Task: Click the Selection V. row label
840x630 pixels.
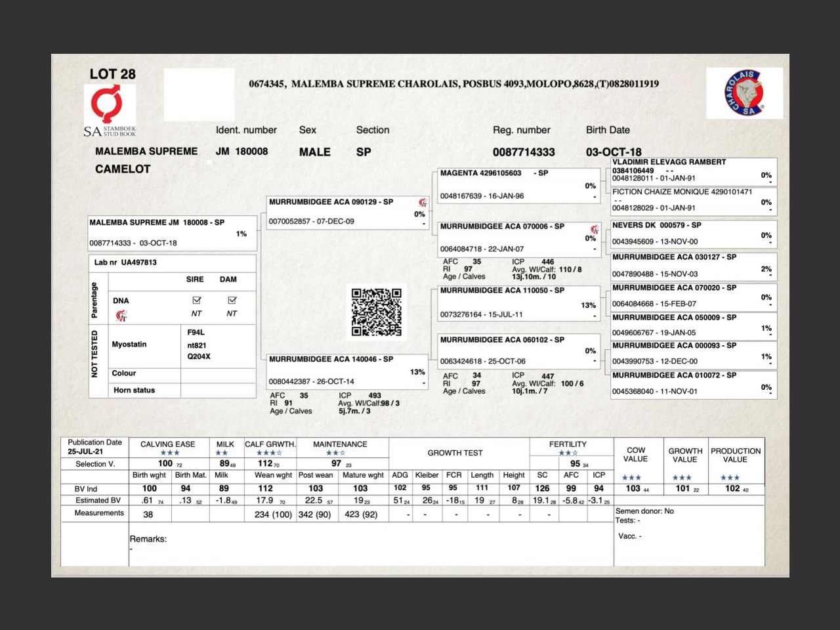Action: coord(95,464)
